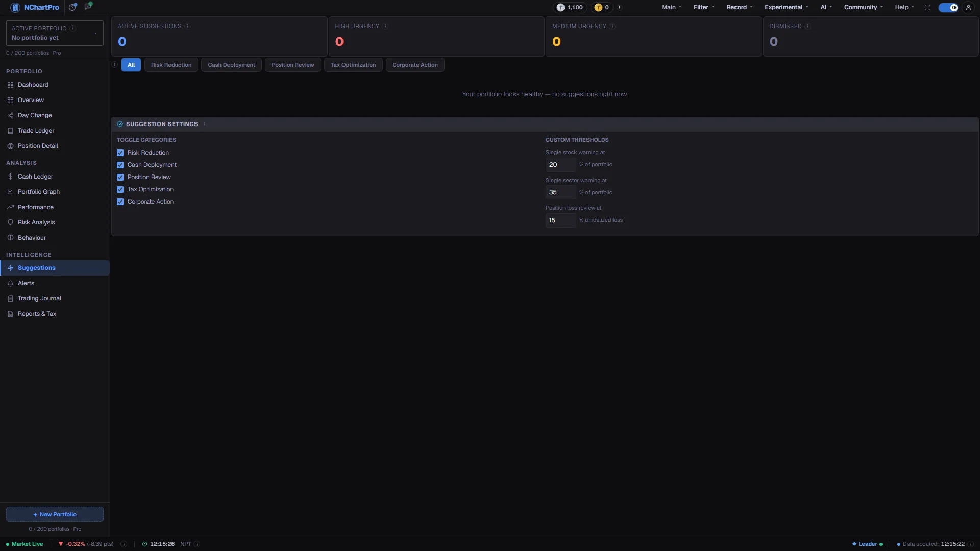This screenshot has height=551, width=980.
Task: Edit the single sector warning threshold field
Action: (560, 192)
